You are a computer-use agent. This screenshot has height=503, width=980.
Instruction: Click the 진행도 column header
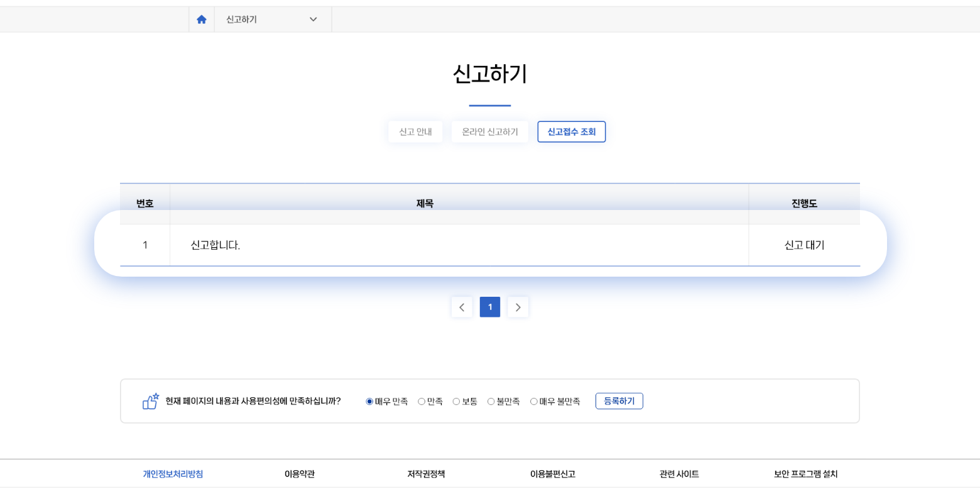[804, 204]
